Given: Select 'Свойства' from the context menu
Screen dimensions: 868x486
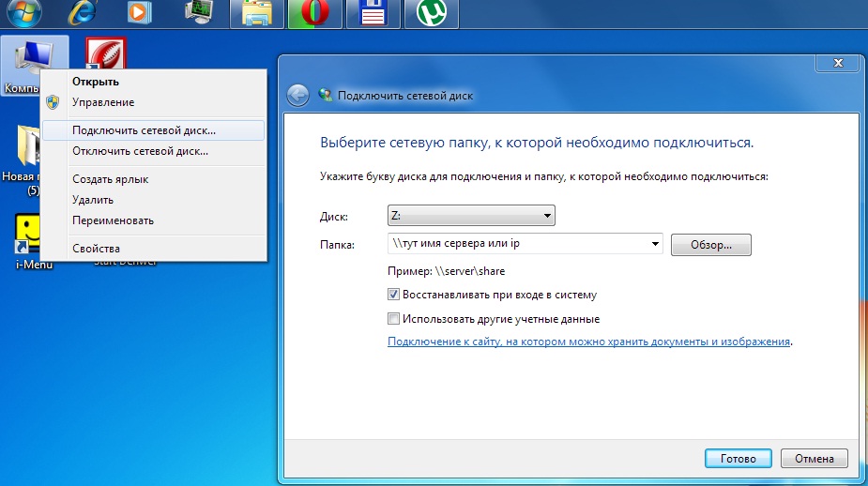Looking at the screenshot, I should (x=96, y=249).
